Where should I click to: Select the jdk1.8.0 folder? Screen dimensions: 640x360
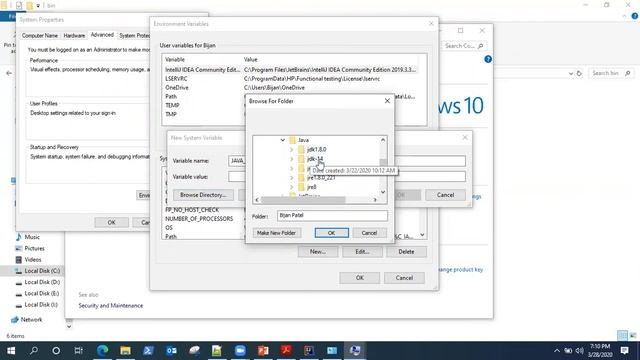[x=316, y=149]
